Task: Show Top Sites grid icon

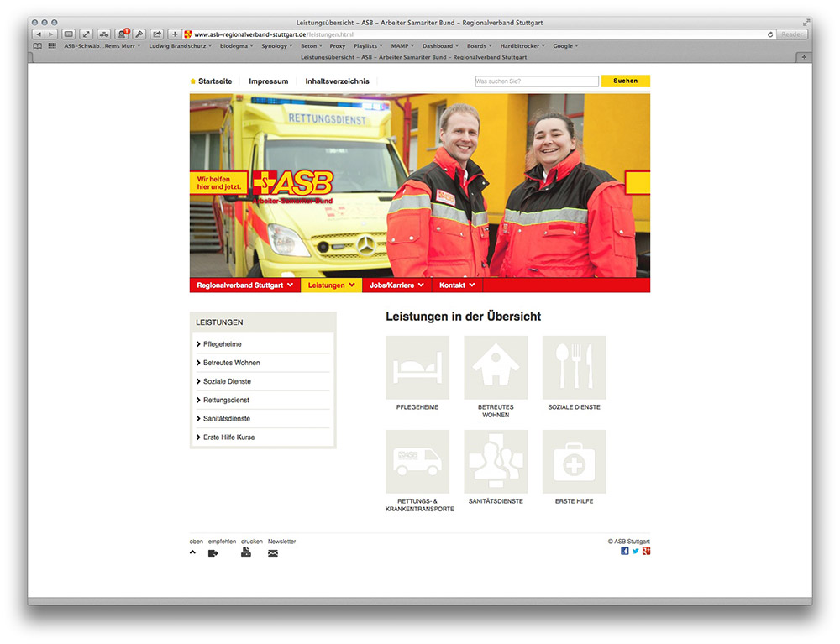Action: pyautogui.click(x=52, y=46)
